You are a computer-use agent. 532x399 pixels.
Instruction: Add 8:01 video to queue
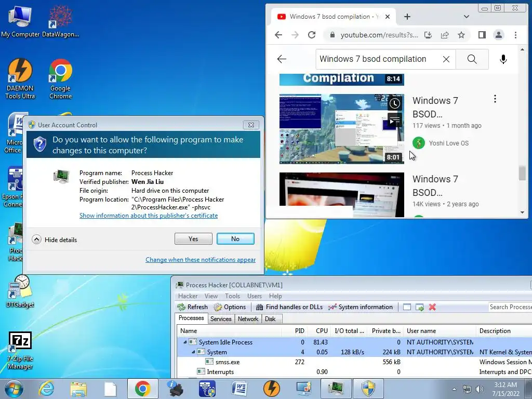394,121
